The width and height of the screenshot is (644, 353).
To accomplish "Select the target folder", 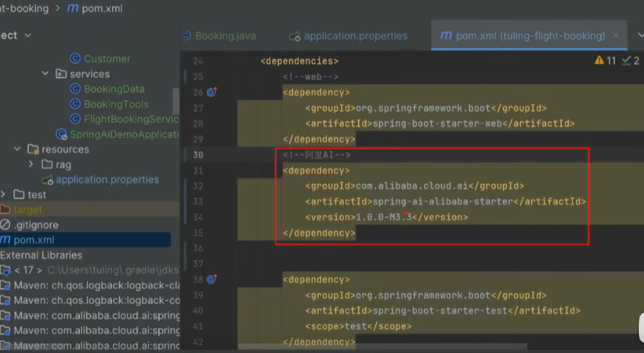I will [27, 210].
